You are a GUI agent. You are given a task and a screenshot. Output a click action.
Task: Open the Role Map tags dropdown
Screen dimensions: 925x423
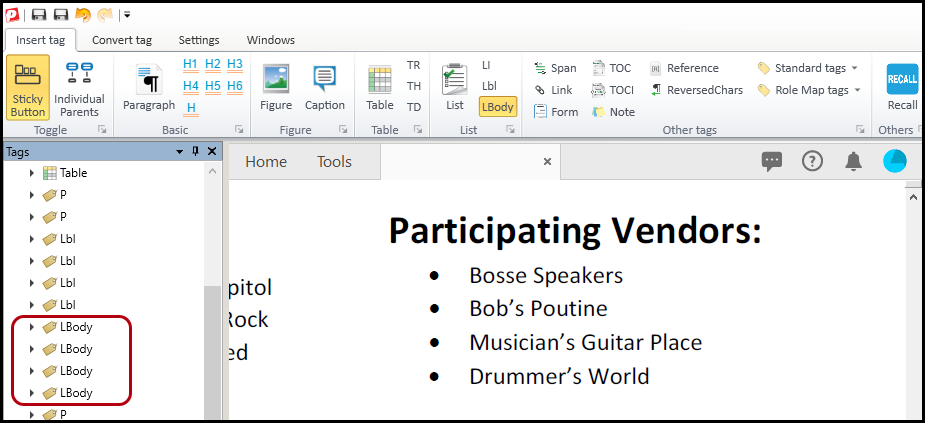click(809, 90)
